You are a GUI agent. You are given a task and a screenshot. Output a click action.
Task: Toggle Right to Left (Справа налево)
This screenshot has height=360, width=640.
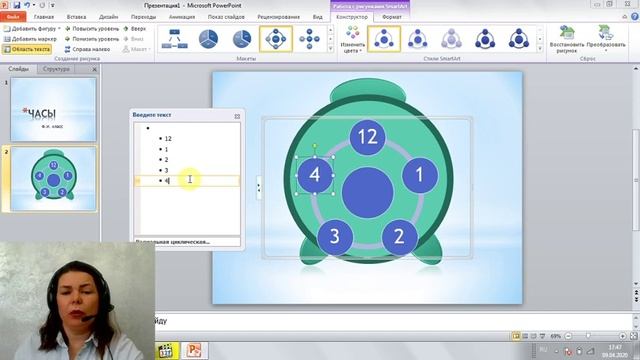point(87,49)
